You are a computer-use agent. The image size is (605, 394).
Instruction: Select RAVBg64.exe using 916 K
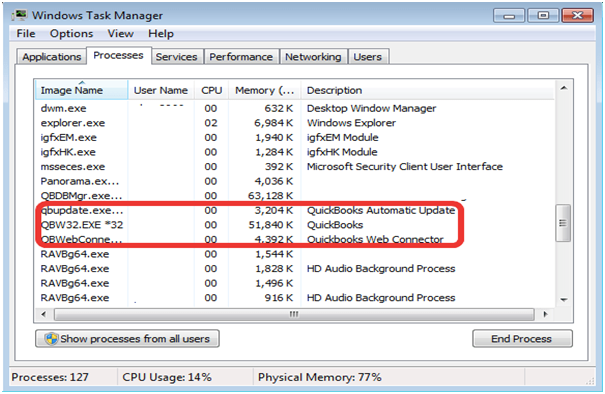point(295,298)
